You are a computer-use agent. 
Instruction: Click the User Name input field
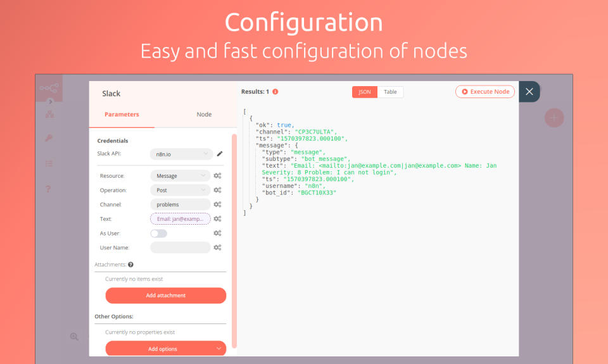point(180,248)
